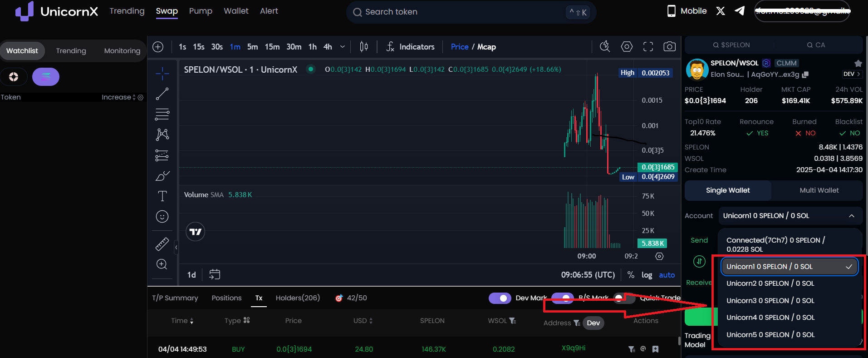The width and height of the screenshot is (868, 358).
Task: Open the Mobile app link
Action: pyautogui.click(x=687, y=11)
